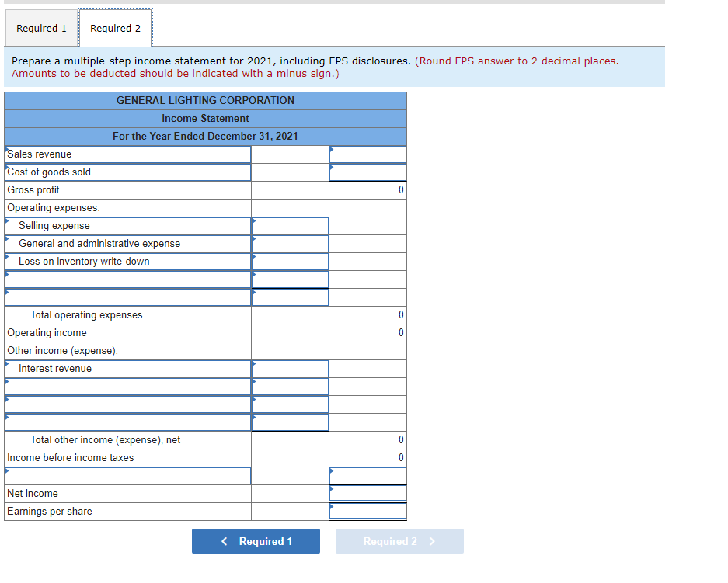Click the Total operating expenses value cell
Viewport: 728px width, 583px height.
(x=367, y=314)
